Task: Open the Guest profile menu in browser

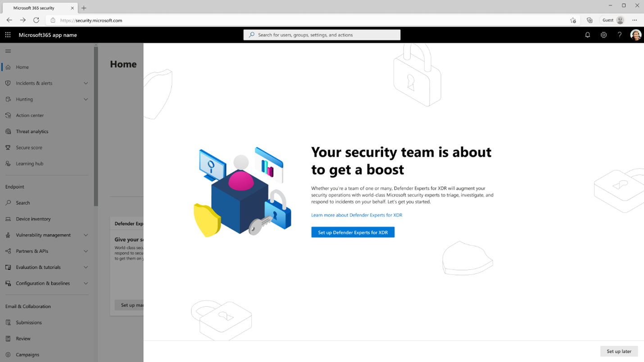Action: click(613, 20)
